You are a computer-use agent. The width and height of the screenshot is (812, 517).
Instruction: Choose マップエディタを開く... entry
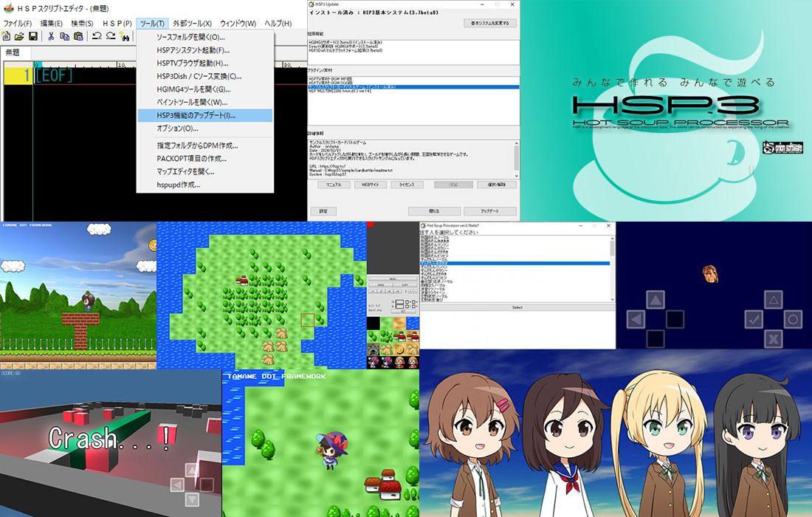(x=205, y=171)
